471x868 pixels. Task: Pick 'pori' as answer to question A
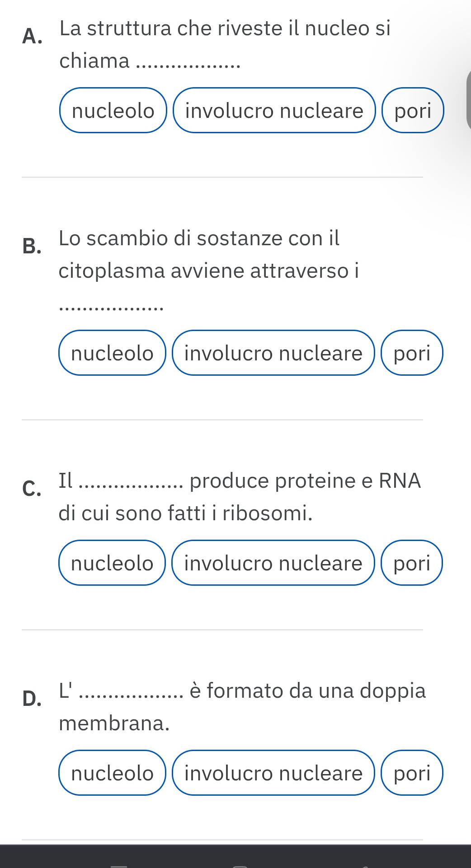pyautogui.click(x=413, y=111)
